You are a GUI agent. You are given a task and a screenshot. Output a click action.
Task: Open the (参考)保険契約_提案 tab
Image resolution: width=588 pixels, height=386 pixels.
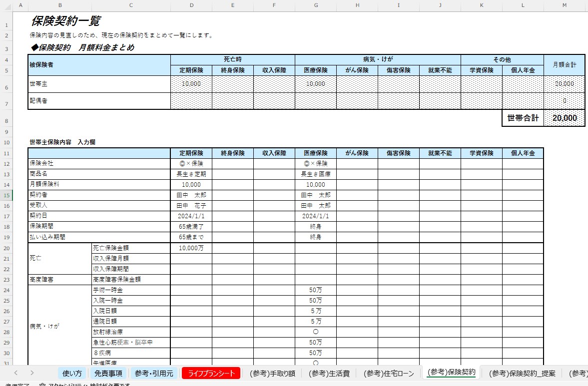(x=522, y=373)
